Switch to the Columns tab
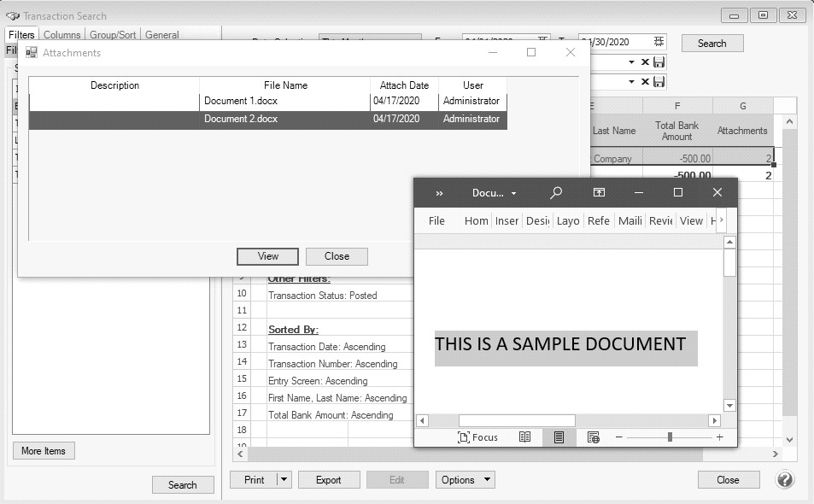The width and height of the screenshot is (814, 504). pos(61,35)
